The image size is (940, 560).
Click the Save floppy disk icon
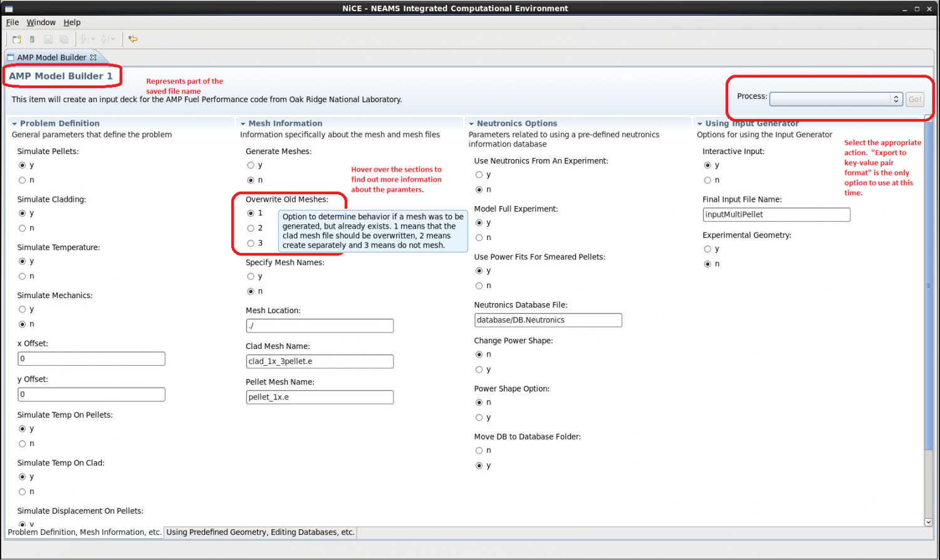point(48,39)
